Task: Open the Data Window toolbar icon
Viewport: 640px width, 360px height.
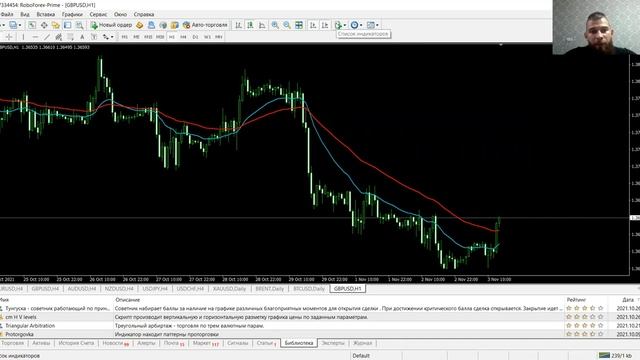Action: click(44, 25)
